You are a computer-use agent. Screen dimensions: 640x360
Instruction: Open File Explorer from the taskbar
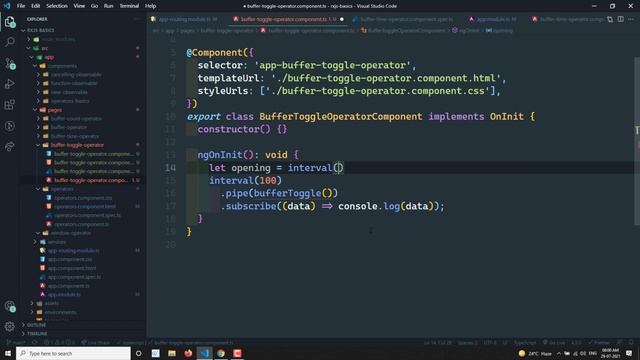(x=172, y=353)
